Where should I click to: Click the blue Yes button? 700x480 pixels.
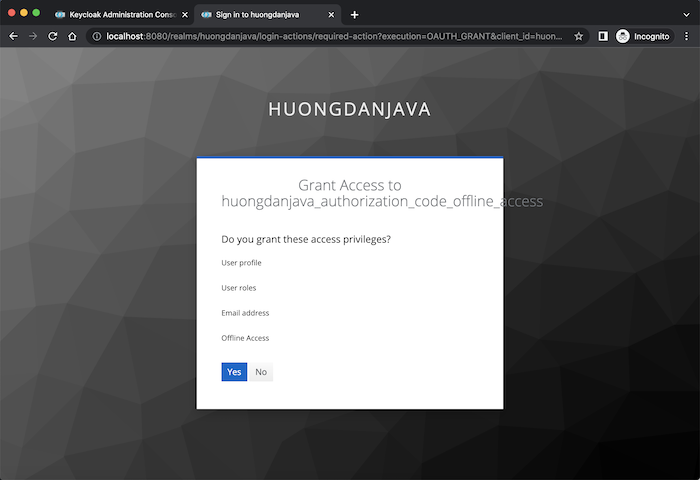pos(234,371)
